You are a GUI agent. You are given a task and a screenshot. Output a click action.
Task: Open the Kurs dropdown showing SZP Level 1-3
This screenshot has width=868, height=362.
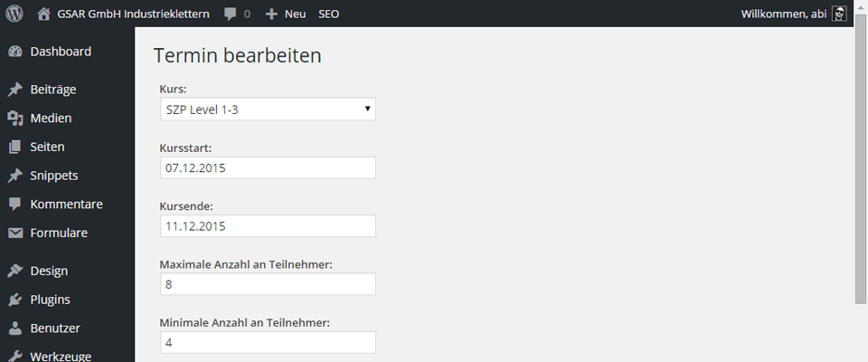pyautogui.click(x=268, y=110)
